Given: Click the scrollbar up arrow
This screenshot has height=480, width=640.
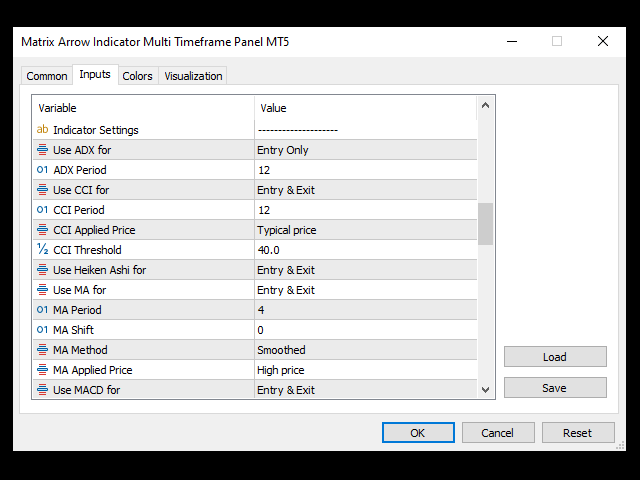Looking at the screenshot, I should [x=485, y=105].
